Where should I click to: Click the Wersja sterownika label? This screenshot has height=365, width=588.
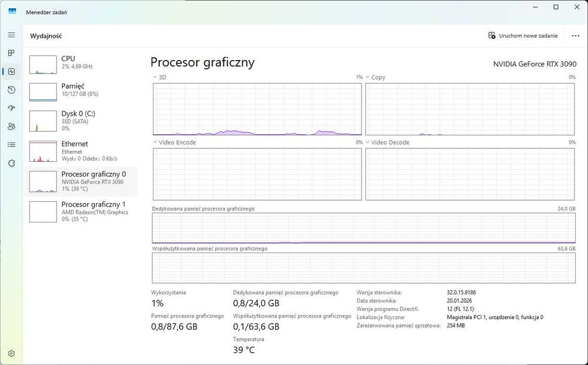[379, 292]
